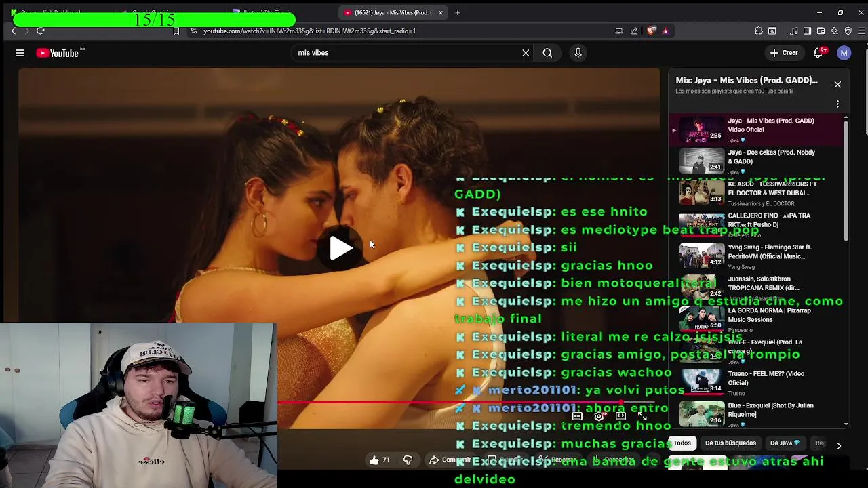Select the De tus búsquedas chip

point(730,443)
